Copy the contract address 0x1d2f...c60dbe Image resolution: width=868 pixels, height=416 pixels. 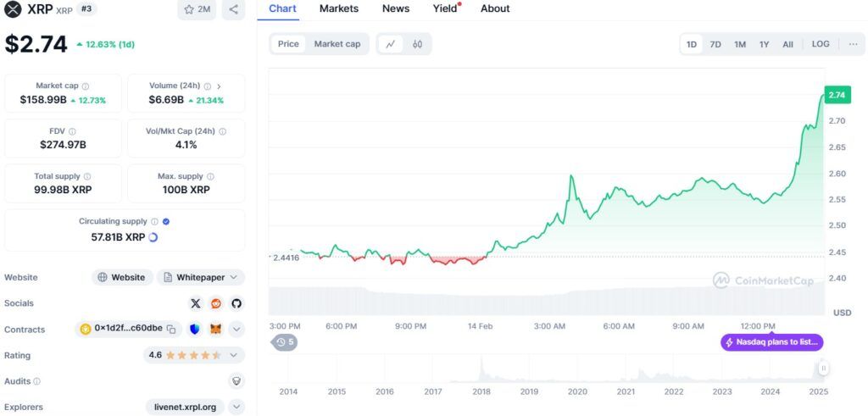171,329
